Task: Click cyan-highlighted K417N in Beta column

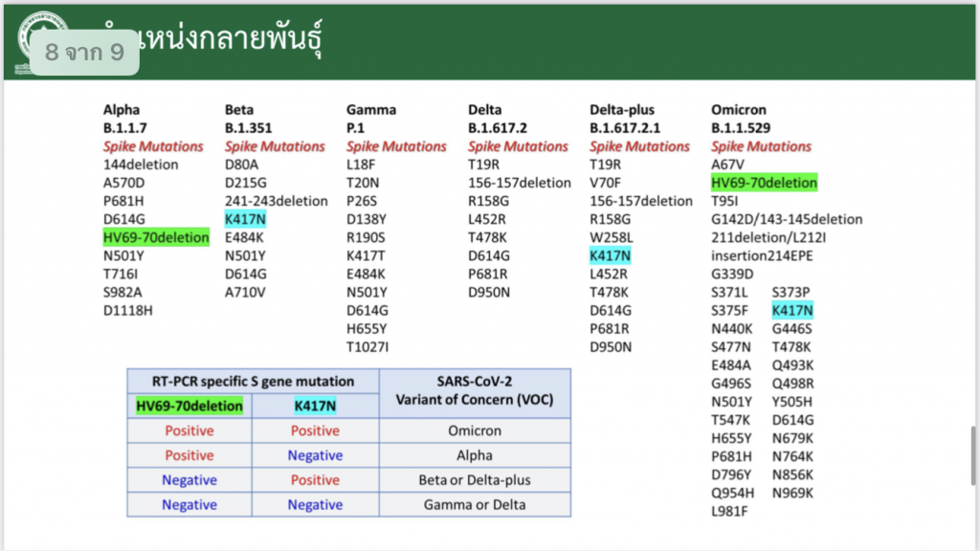Action: pyautogui.click(x=245, y=219)
